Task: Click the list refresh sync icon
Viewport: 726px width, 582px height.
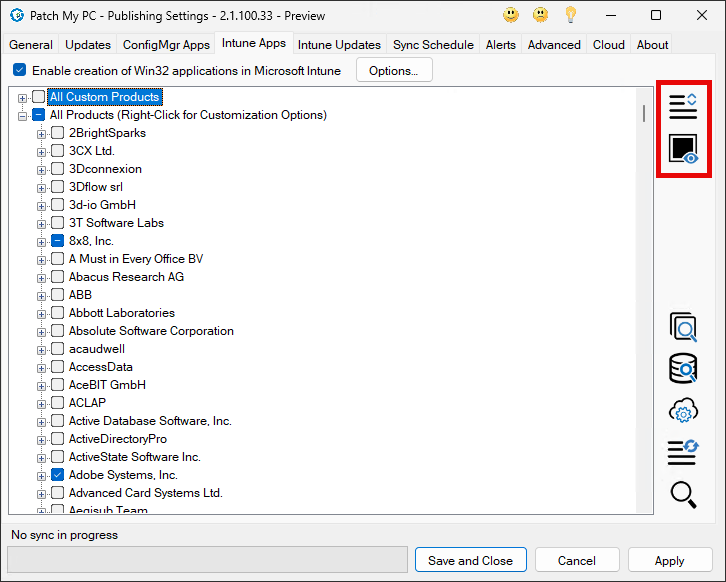Action: 682,452
